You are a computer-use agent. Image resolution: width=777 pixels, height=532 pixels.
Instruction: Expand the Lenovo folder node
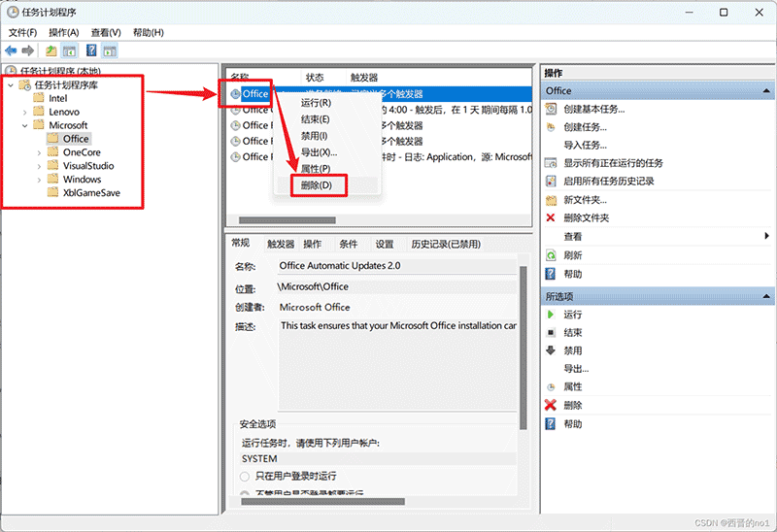click(25, 113)
